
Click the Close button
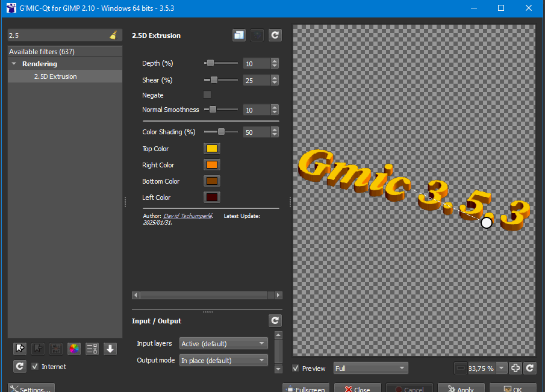coord(358,388)
